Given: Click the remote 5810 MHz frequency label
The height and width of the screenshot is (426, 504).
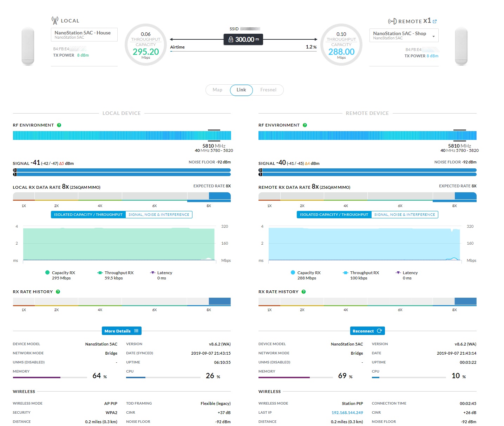Looking at the screenshot, I should tap(460, 146).
